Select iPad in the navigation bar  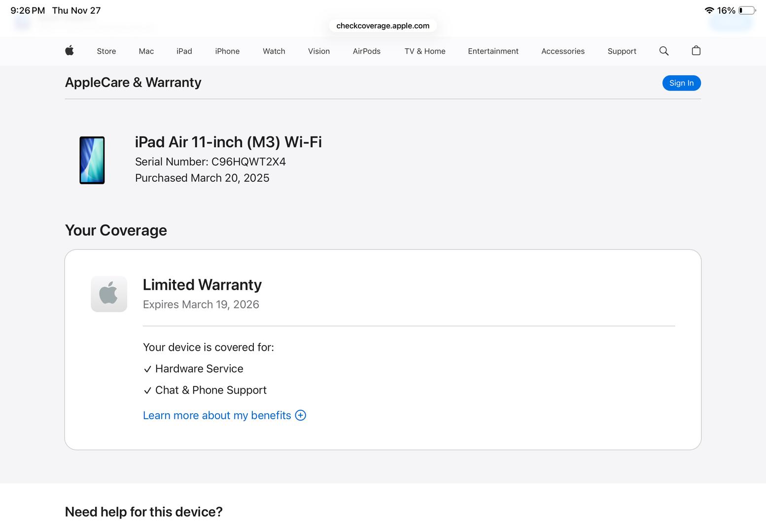pyautogui.click(x=184, y=51)
